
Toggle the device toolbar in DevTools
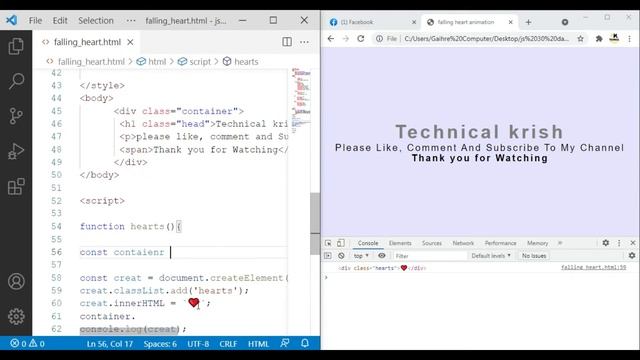click(340, 243)
